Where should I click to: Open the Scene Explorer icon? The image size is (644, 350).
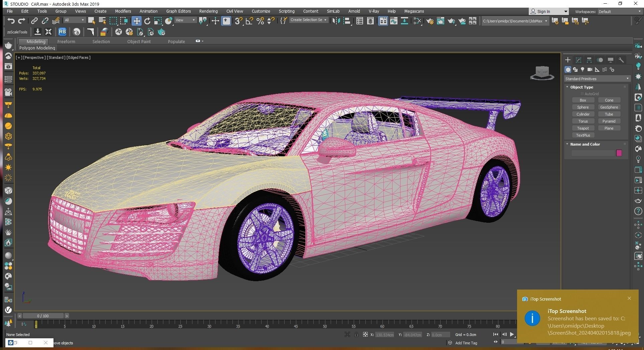point(359,21)
